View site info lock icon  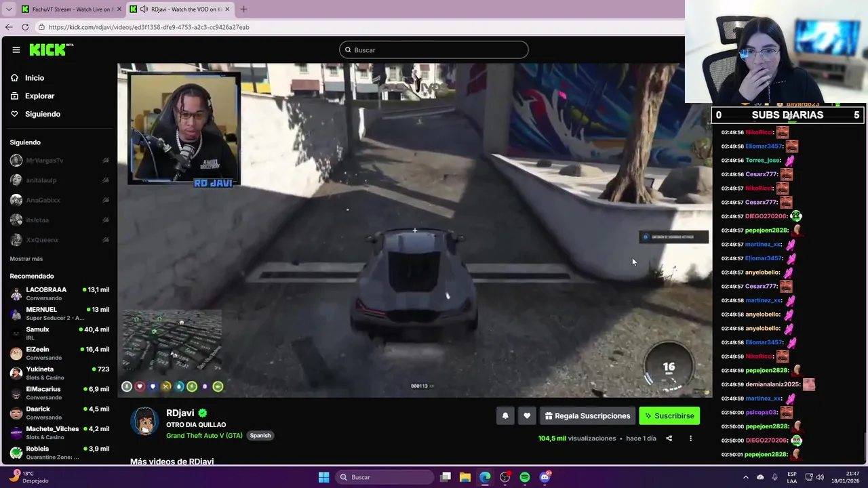[x=41, y=27]
